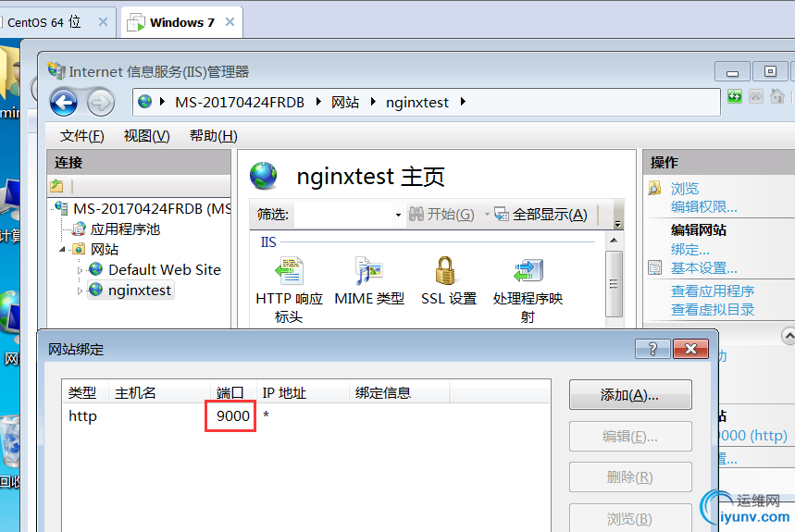Viewport: 795px width, 532px height.
Task: Click the globe icon in the breadcrumb bar
Action: [x=145, y=102]
